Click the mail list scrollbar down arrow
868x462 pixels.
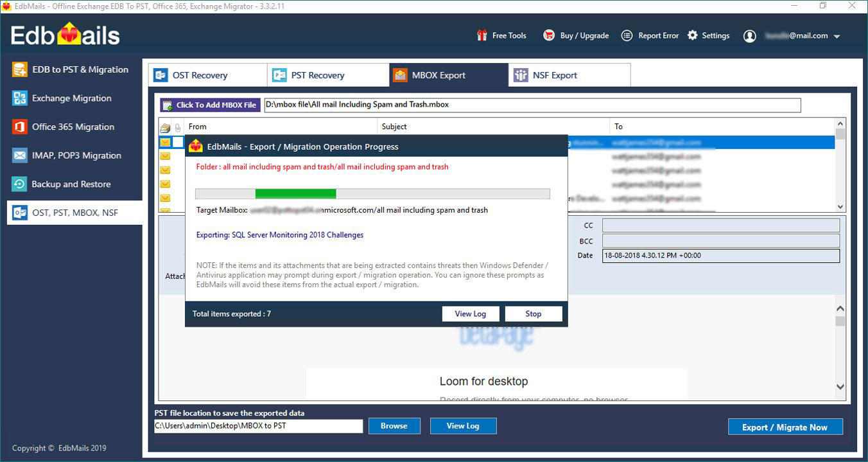pos(840,207)
